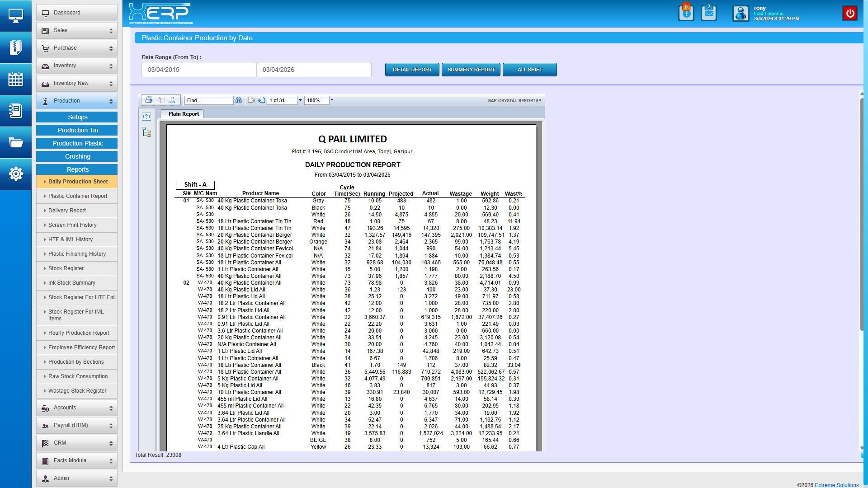Viewport: 868px width, 488px height.
Task: Expand the Sales menu
Action: click(77, 31)
